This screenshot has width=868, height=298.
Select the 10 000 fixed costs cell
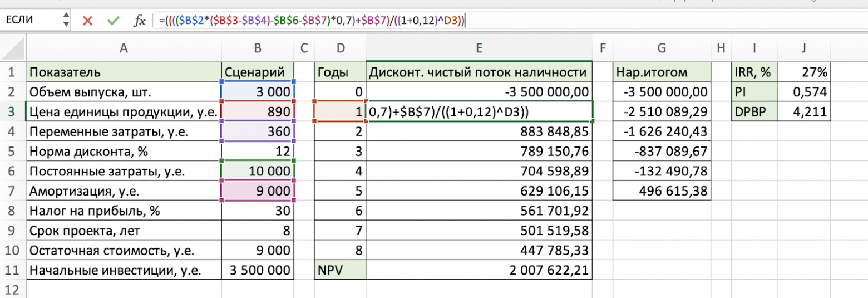[258, 172]
